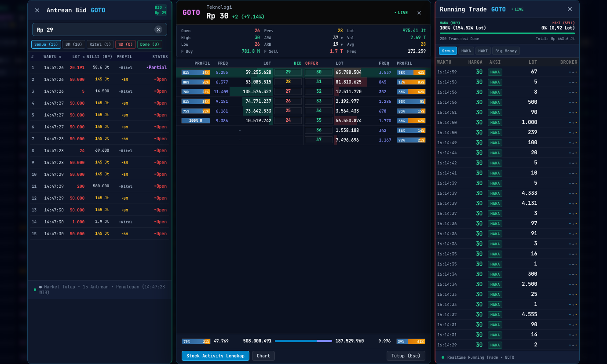The height and width of the screenshot is (364, 607).
Task: Click Tutup (Esc) button
Action: pos(406,356)
